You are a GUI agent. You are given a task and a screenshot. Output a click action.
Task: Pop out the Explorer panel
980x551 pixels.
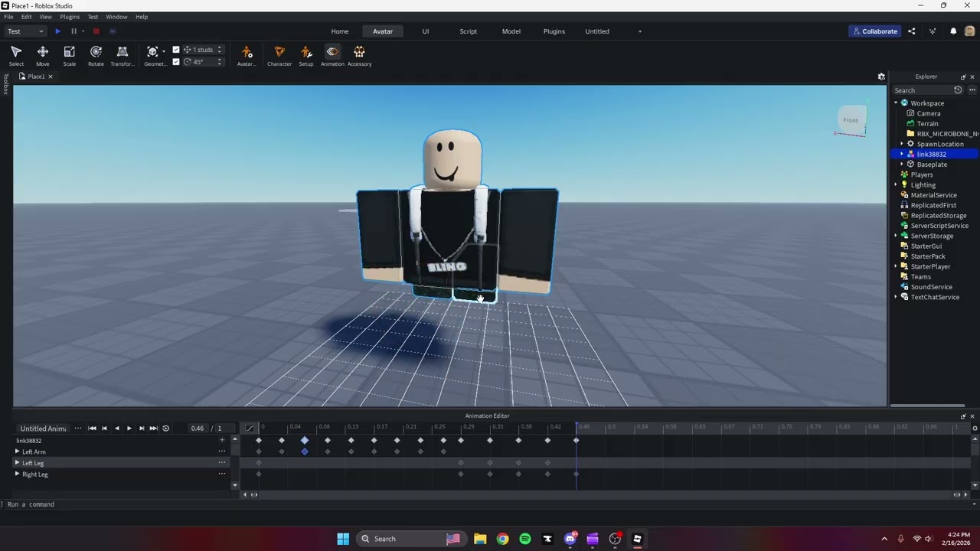click(963, 77)
